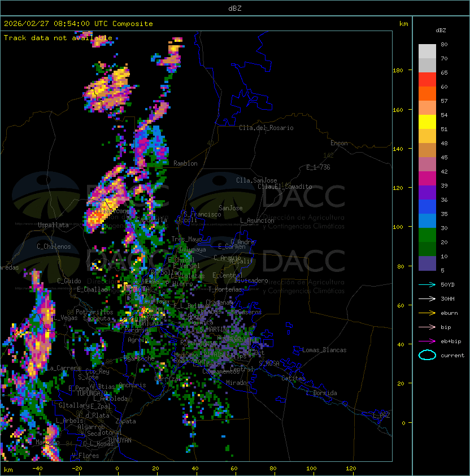The height and width of the screenshot is (476, 470).
Task: Click the yellow eburn arrow icon
Action: point(427,313)
